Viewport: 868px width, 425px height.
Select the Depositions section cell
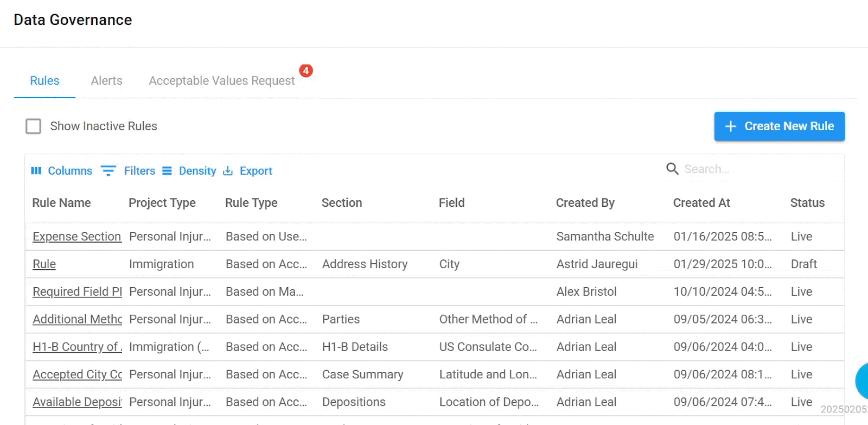click(354, 403)
